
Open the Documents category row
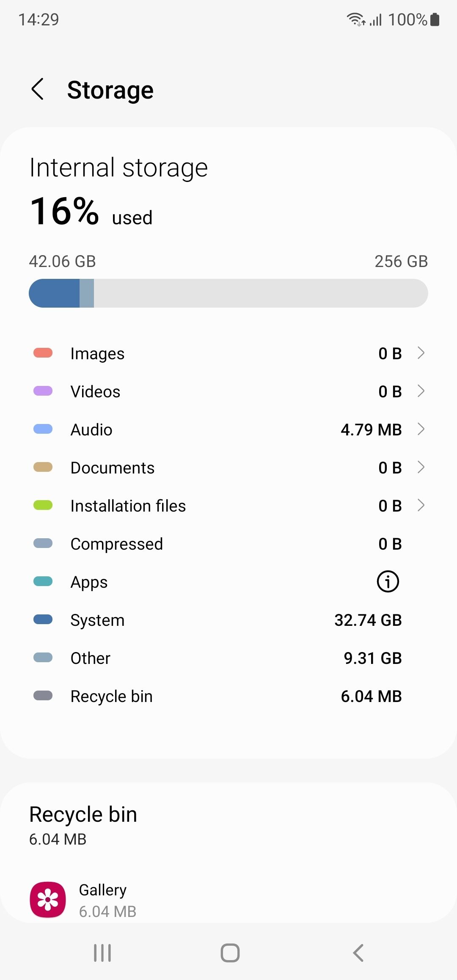(x=228, y=468)
